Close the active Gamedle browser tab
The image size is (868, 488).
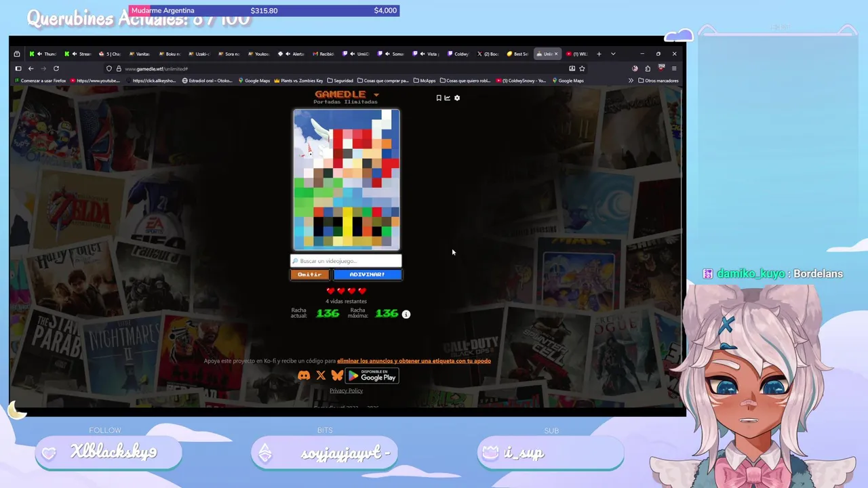click(556, 54)
